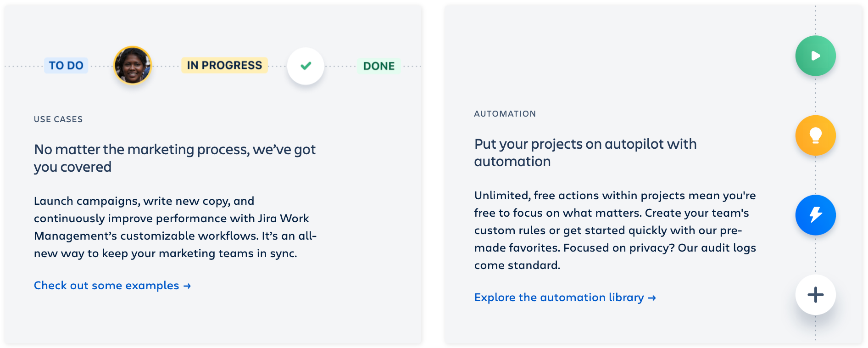
Task: Click the arrow after 'Explore the automation library'
Action: coord(652,298)
